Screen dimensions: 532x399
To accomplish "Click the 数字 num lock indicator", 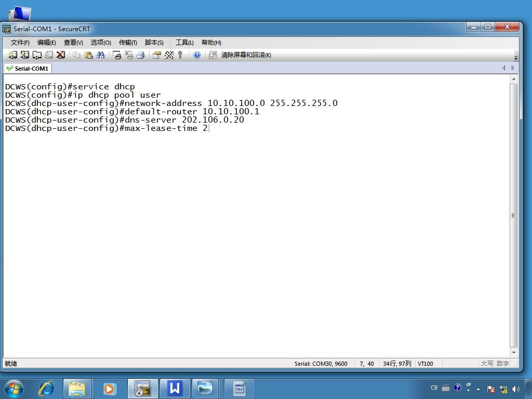I will coord(503,363).
